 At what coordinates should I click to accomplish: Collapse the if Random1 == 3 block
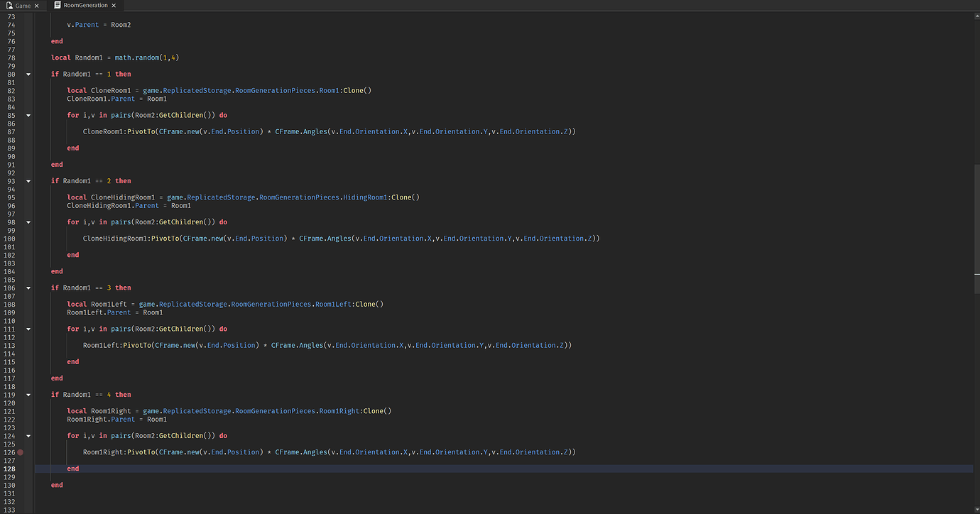(28, 288)
